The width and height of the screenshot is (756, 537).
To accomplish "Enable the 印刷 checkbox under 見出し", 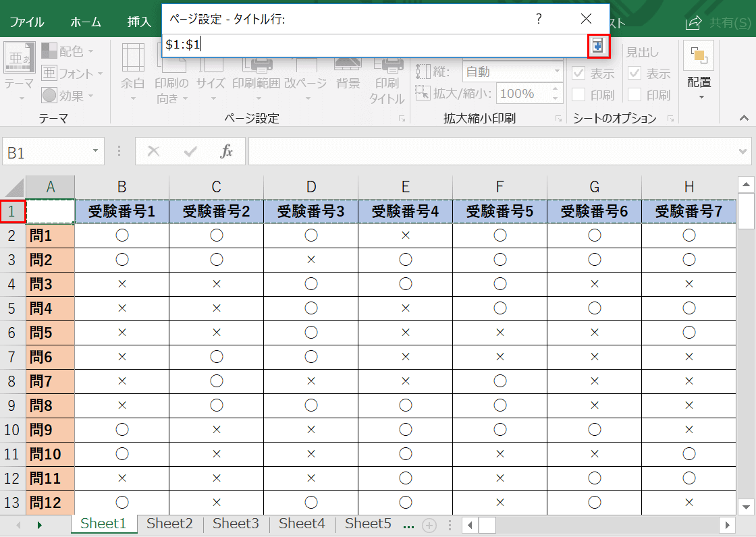I will tap(635, 94).
